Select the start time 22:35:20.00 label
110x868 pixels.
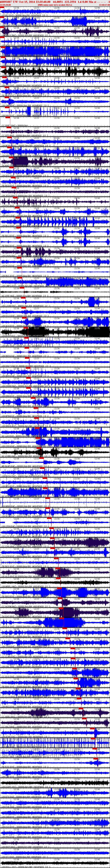(x=5, y=5)
